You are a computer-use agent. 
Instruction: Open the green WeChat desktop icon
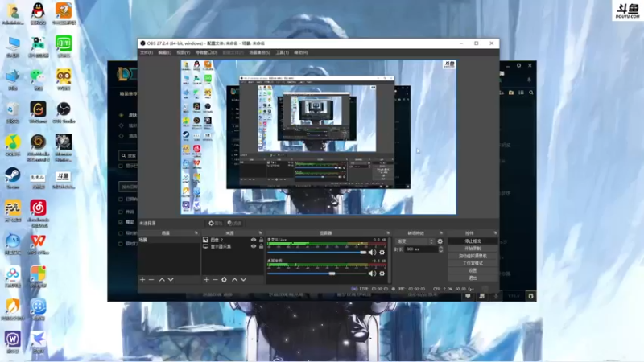(38, 79)
